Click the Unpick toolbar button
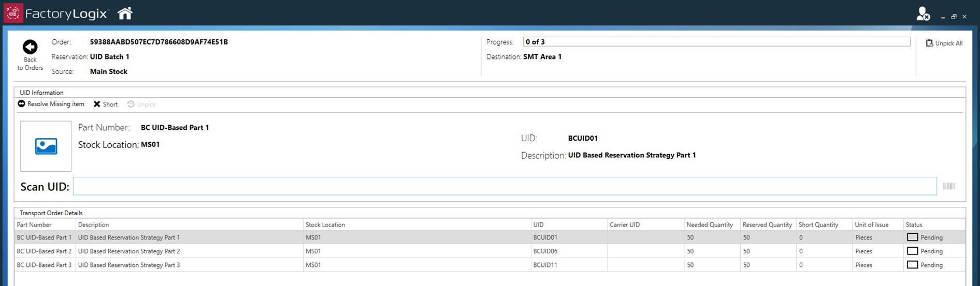The width and height of the screenshot is (980, 286). click(x=141, y=104)
